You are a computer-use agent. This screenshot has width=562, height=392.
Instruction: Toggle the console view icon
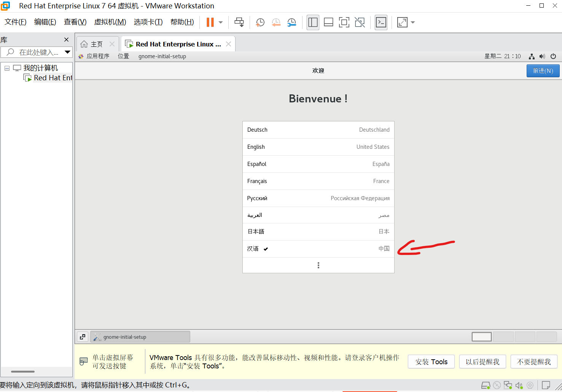point(381,22)
